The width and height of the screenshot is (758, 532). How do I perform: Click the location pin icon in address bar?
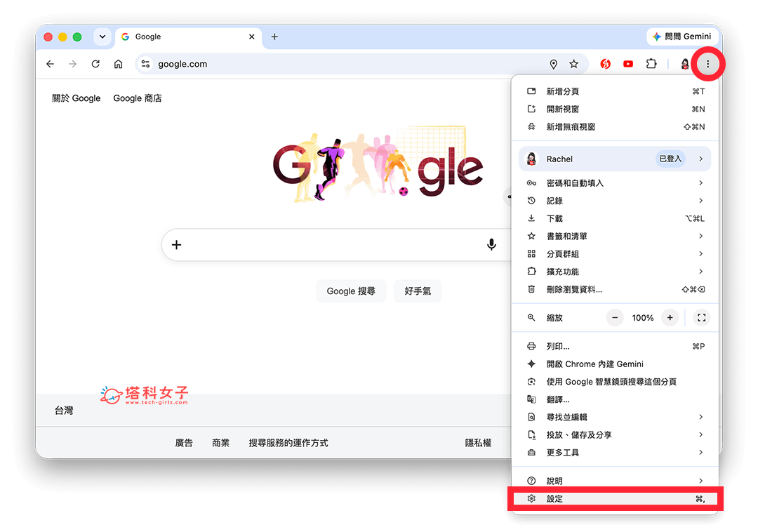tap(554, 64)
